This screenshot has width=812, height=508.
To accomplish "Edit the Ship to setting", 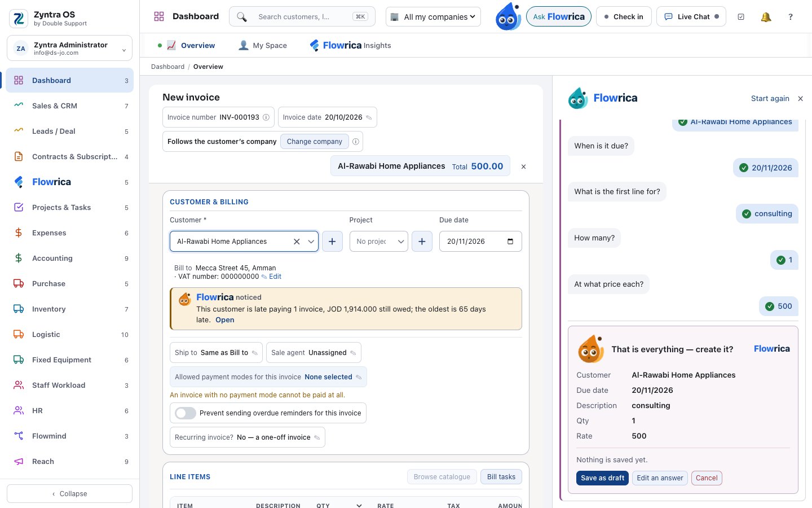I will 254,353.
